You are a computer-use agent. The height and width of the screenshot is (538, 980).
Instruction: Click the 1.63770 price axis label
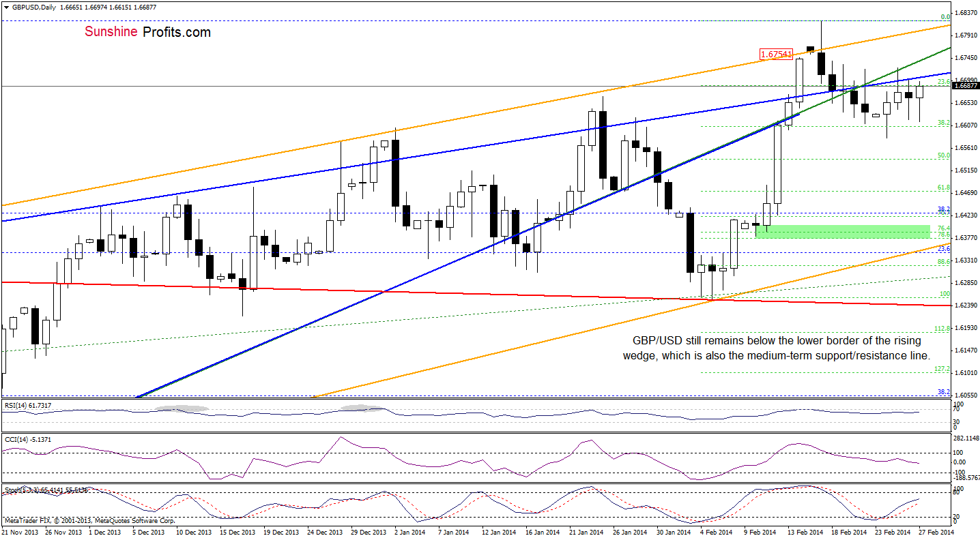tap(966, 238)
